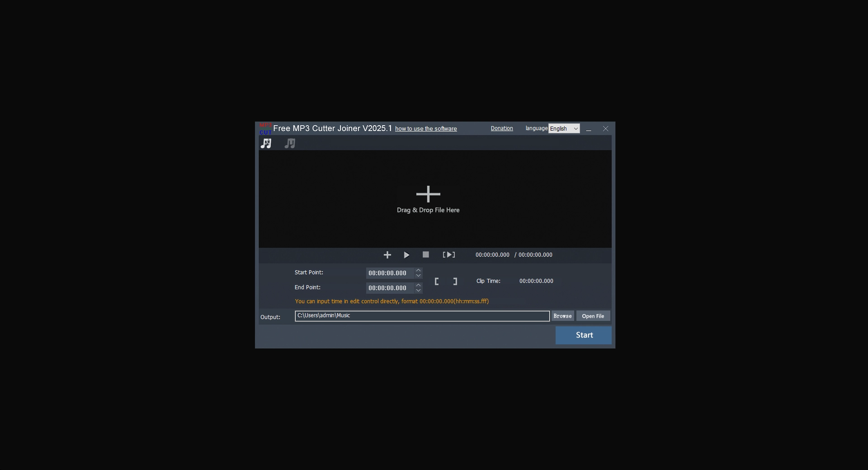This screenshot has width=868, height=470.
Task: Switch to the MP3 Joiner tool icon
Action: point(289,143)
